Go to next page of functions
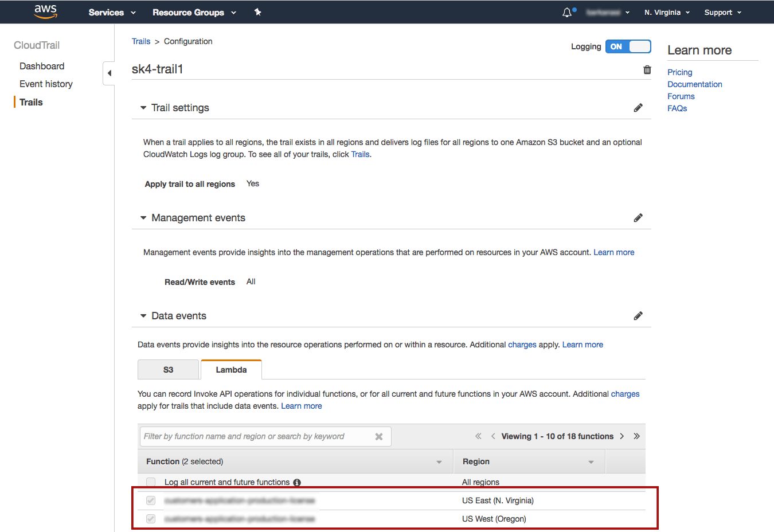The image size is (774, 532). click(622, 436)
